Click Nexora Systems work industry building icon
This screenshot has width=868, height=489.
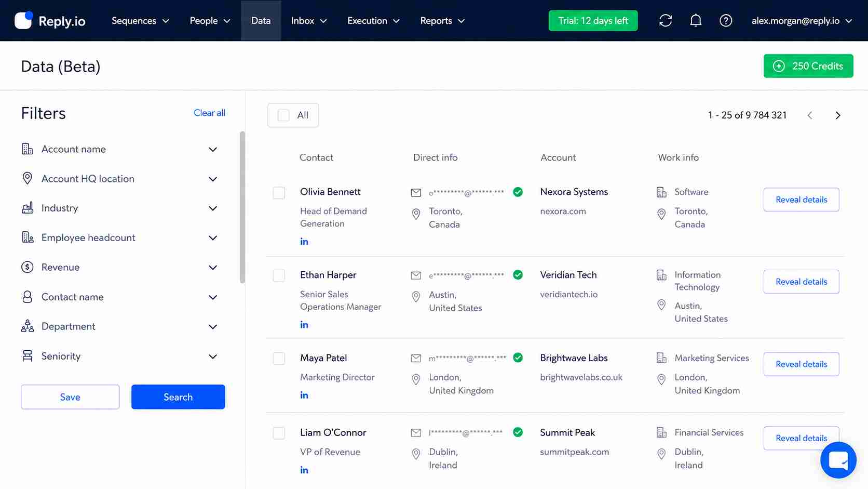661,192
